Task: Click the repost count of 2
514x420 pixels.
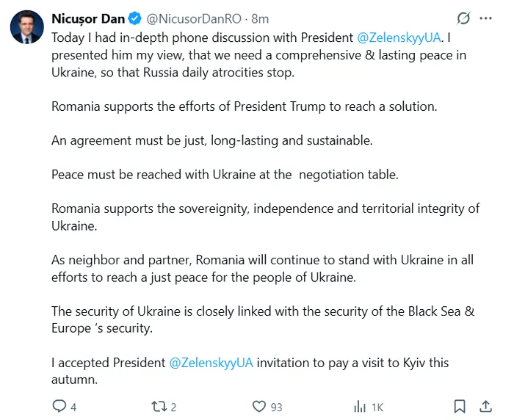Action: 173,407
